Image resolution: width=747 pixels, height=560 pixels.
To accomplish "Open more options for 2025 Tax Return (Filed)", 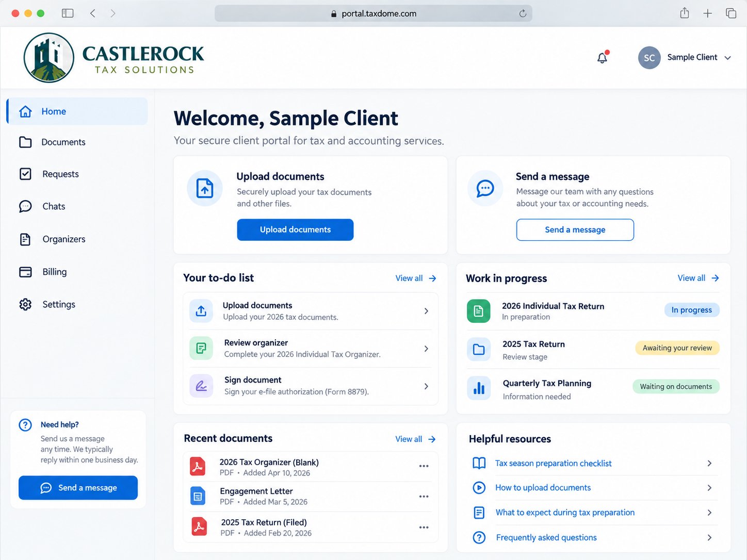I will (424, 528).
